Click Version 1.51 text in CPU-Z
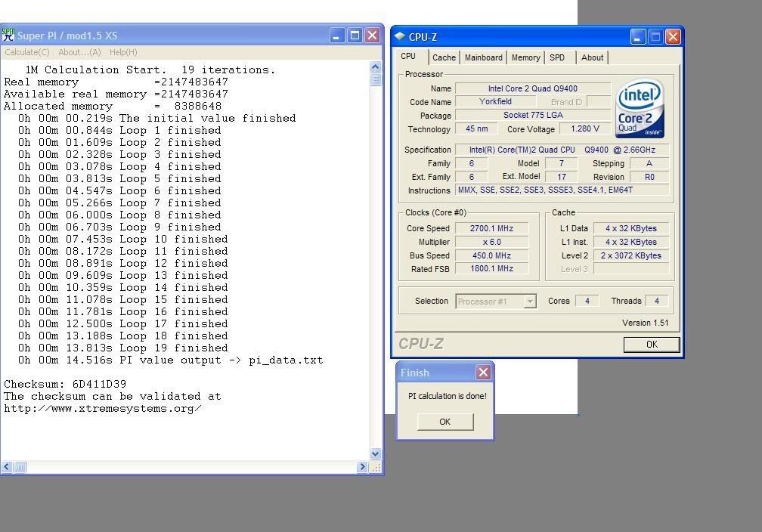This screenshot has width=762, height=532. pos(645,323)
